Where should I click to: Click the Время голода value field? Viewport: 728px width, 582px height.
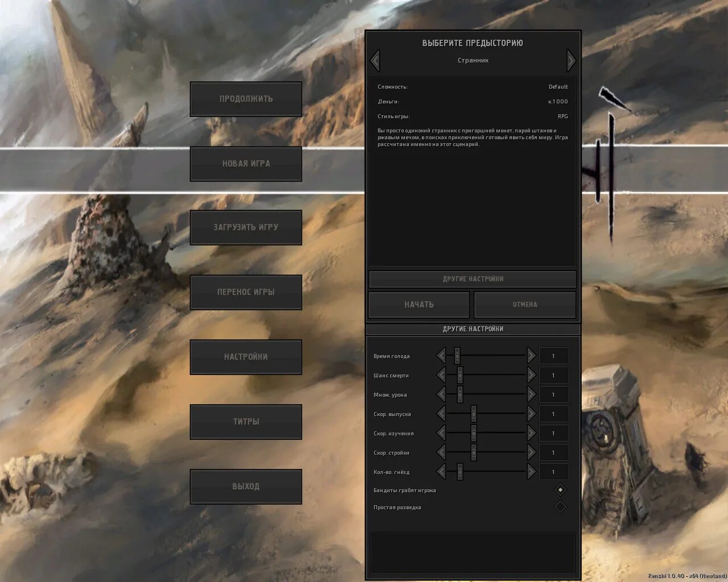[x=554, y=356]
